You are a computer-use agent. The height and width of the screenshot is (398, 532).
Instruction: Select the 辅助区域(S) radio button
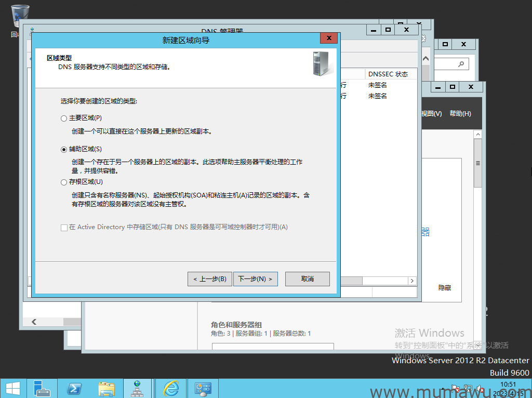[x=64, y=150]
